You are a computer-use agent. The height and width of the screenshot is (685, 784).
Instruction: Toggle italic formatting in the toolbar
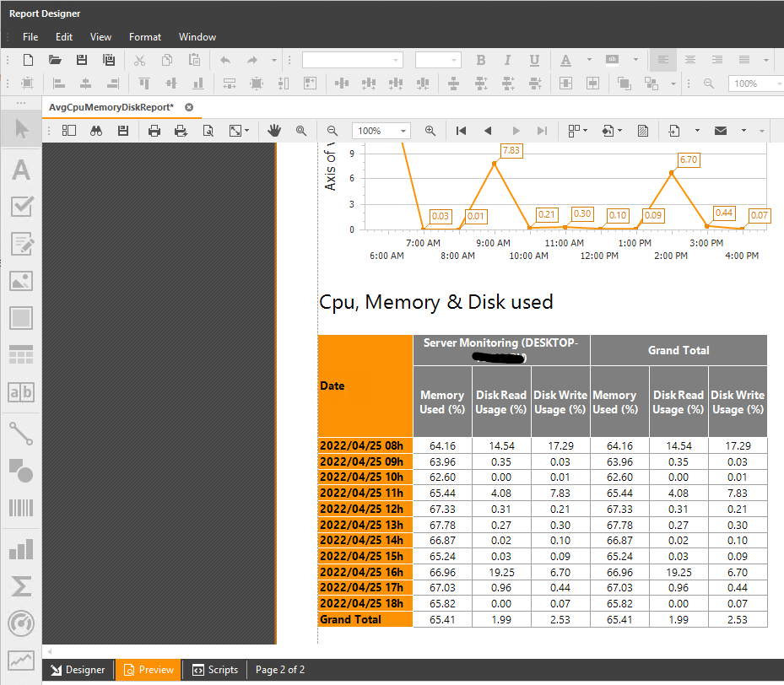(507, 60)
